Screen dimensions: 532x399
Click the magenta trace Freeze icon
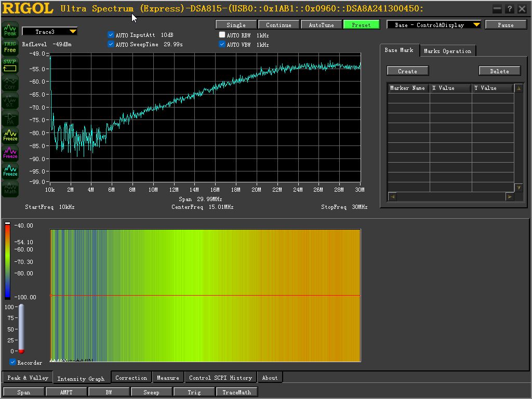10,153
